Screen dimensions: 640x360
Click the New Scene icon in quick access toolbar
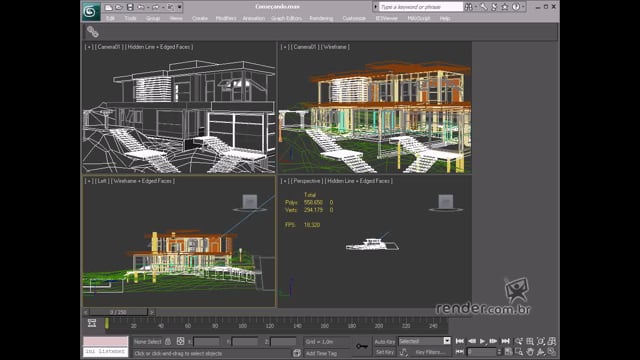tap(108, 7)
